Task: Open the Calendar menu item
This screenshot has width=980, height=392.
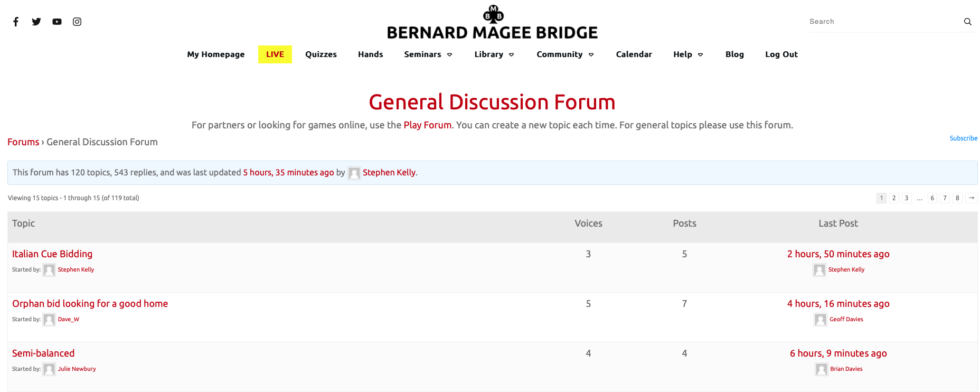Action: [634, 54]
